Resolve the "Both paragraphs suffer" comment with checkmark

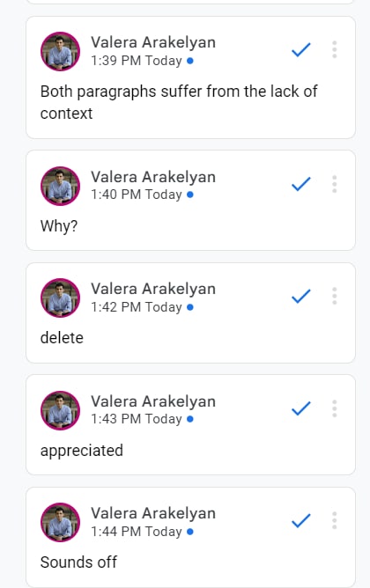[301, 49]
